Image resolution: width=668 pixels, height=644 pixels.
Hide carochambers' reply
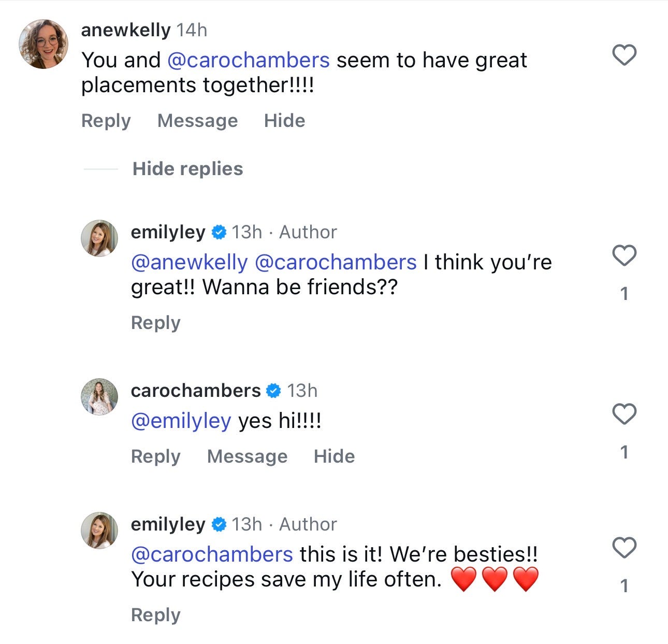coord(334,456)
